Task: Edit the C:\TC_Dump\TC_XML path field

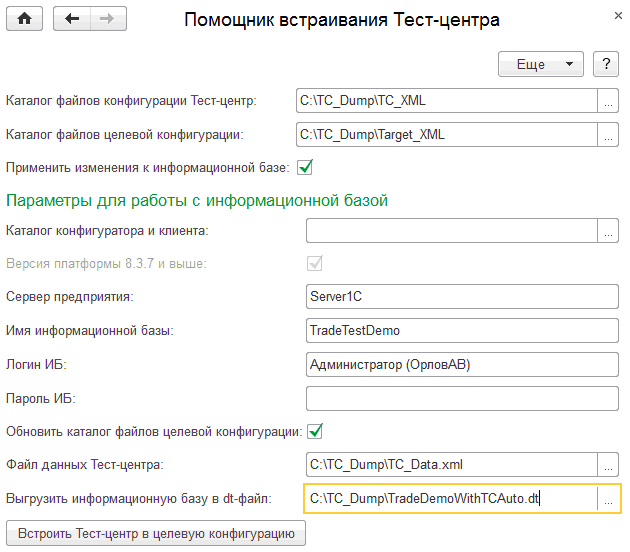Action: coord(447,100)
